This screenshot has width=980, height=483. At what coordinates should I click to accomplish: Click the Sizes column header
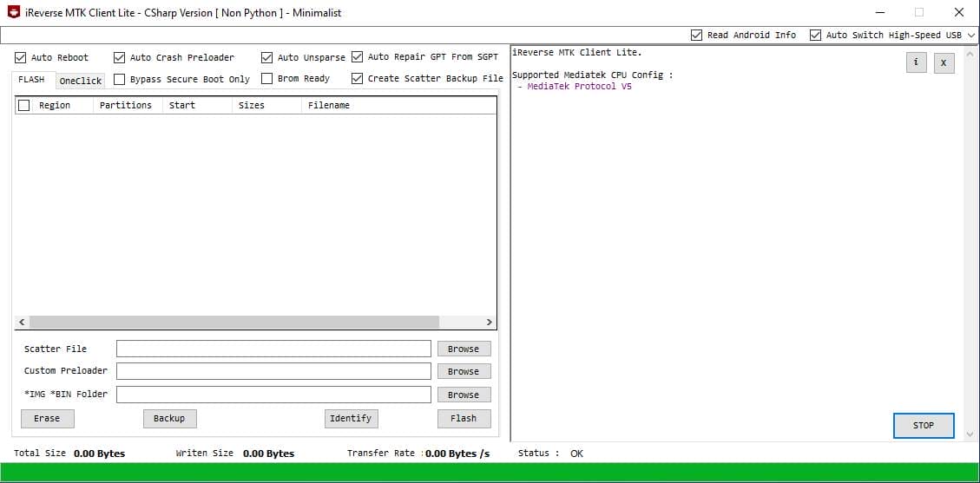pos(266,106)
